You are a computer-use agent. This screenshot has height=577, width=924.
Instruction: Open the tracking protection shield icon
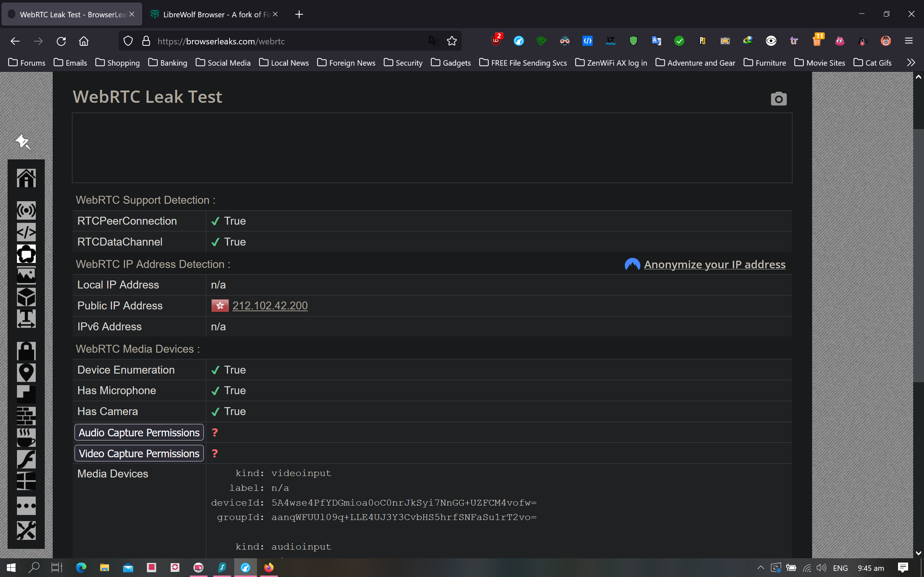tap(128, 41)
